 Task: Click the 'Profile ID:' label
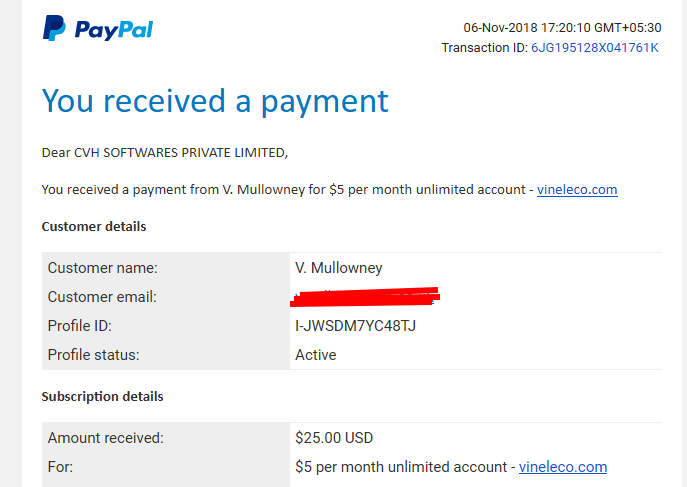coord(80,326)
